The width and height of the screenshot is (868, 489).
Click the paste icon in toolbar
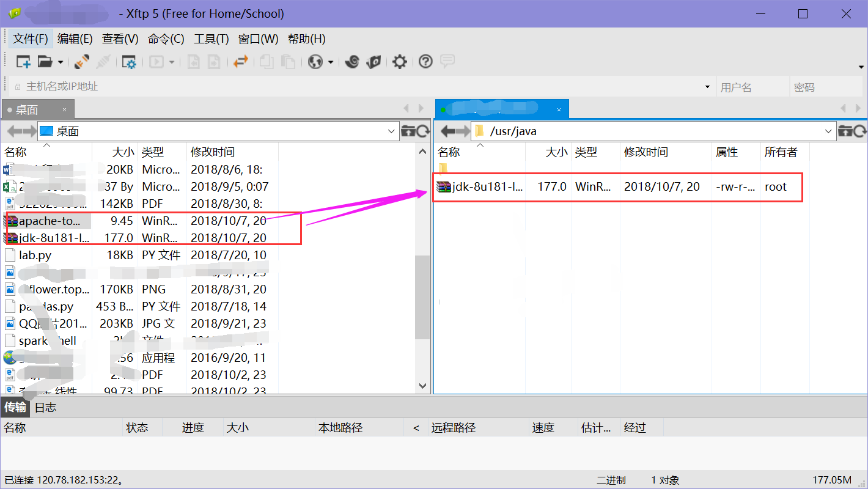[288, 62]
